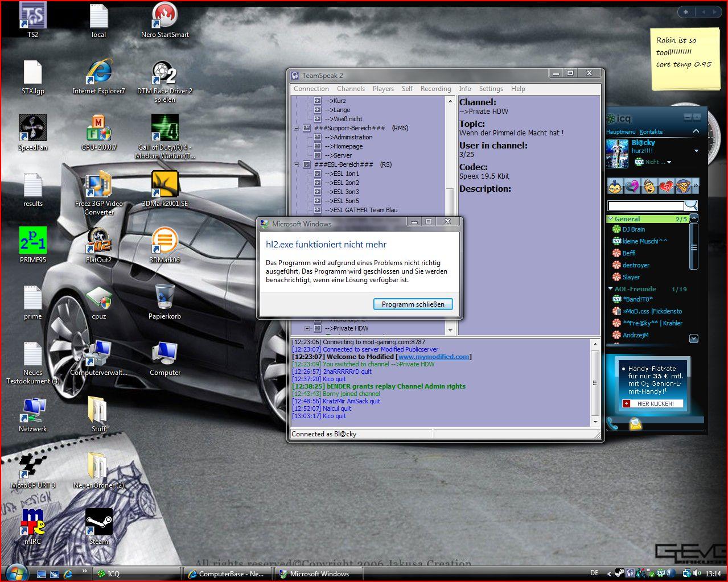This screenshot has height=582, width=728.
Task: Open Nero StartSmart shortcut
Action: click(x=165, y=20)
